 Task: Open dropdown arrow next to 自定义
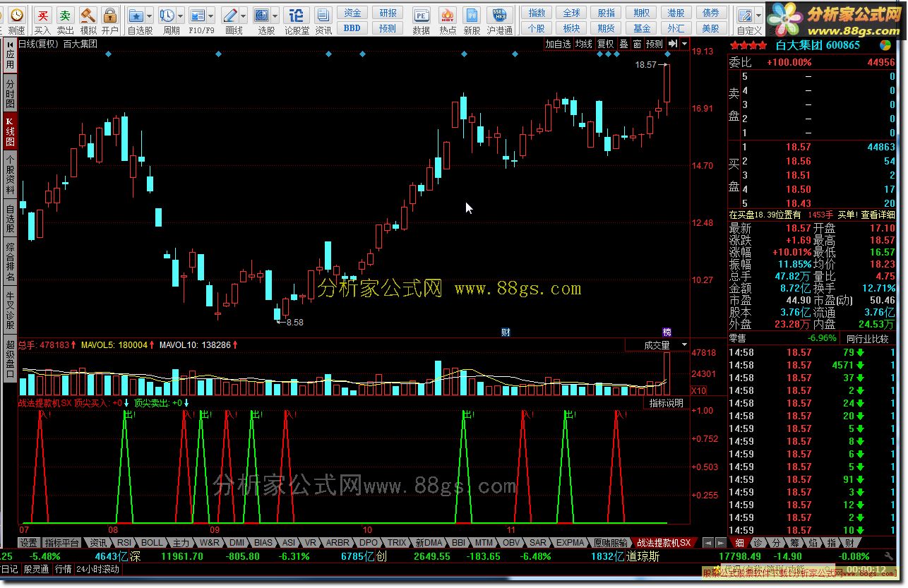(x=758, y=15)
